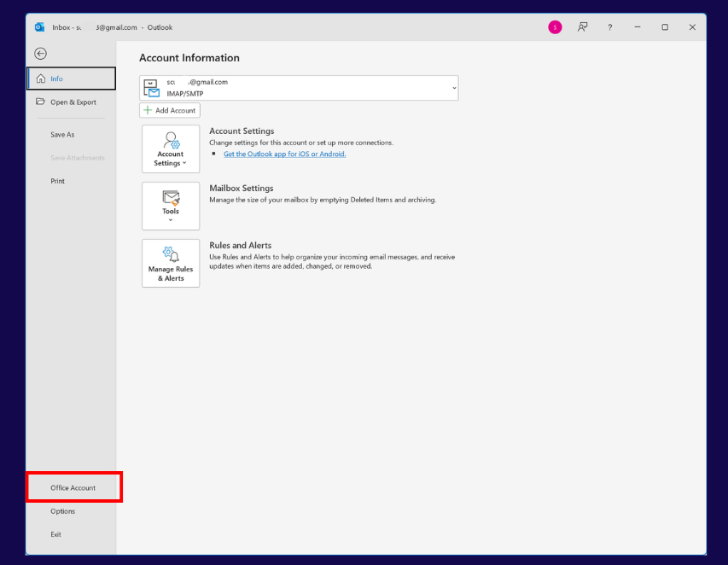Click the Tools envelope-broom icon
This screenshot has width=728, height=565.
click(171, 198)
